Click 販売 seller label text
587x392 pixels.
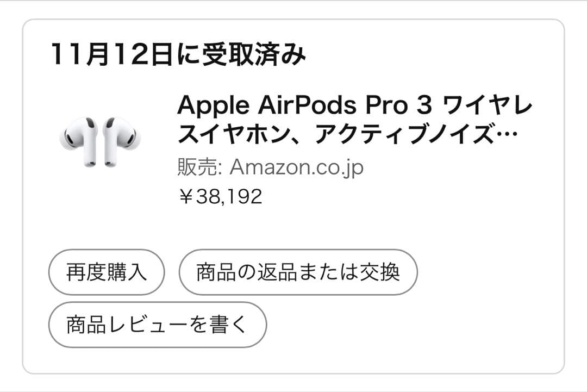[195, 166]
